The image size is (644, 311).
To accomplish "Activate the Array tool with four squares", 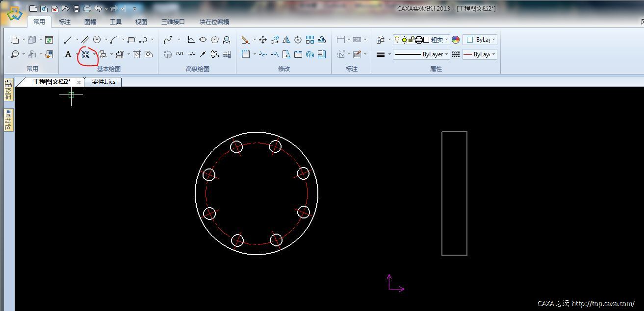I will (x=310, y=40).
